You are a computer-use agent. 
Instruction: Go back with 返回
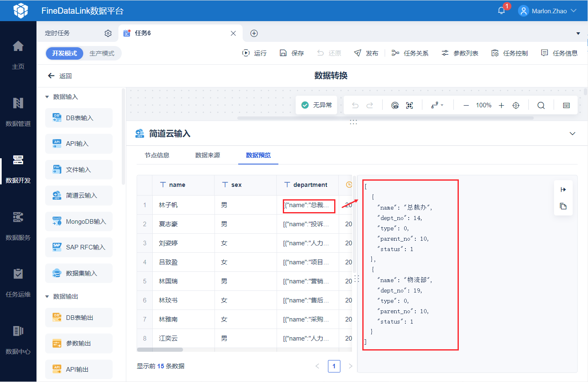click(60, 76)
